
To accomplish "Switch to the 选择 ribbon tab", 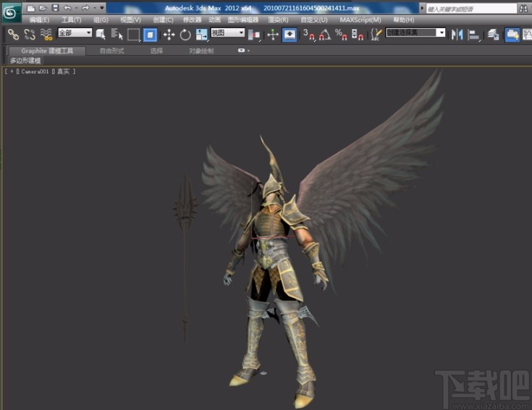I will (x=156, y=51).
